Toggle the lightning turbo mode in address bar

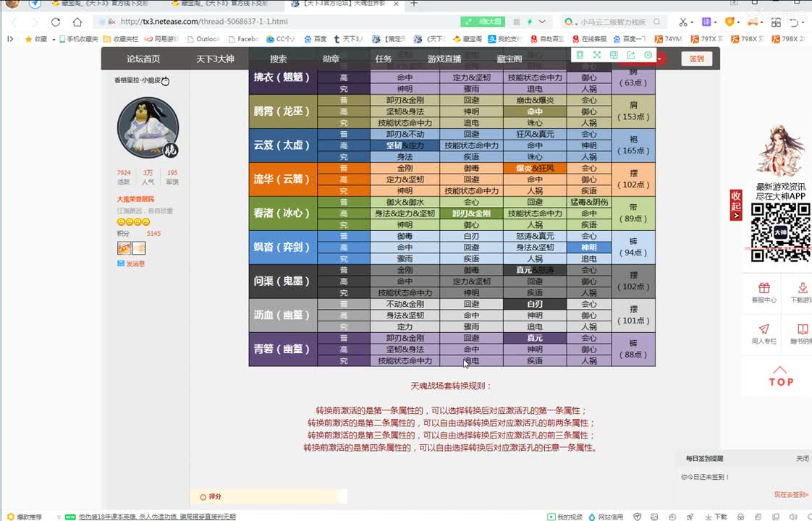coord(530,22)
